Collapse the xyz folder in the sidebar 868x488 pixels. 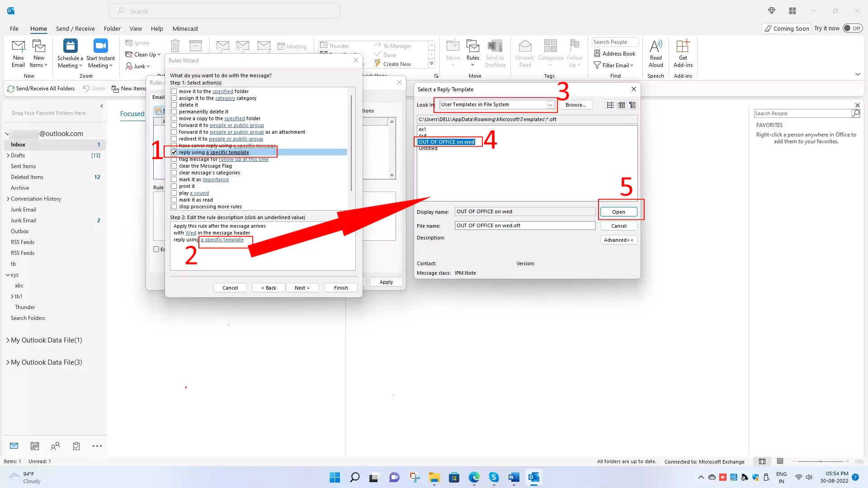pyautogui.click(x=8, y=275)
